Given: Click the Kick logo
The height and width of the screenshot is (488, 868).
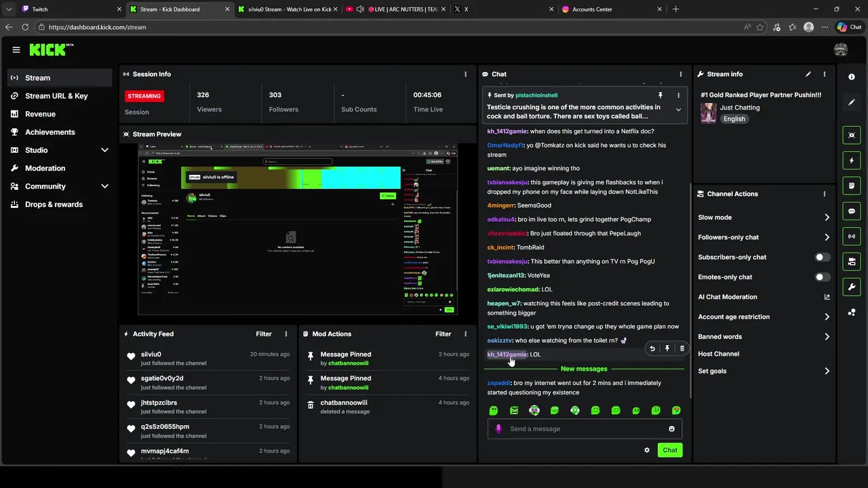Looking at the screenshot, I should click(51, 49).
